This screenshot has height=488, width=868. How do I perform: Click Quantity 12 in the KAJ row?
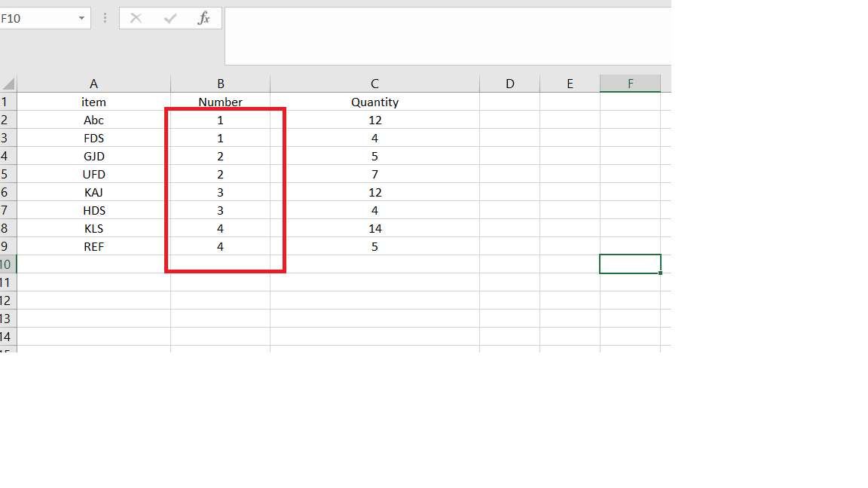click(x=374, y=192)
